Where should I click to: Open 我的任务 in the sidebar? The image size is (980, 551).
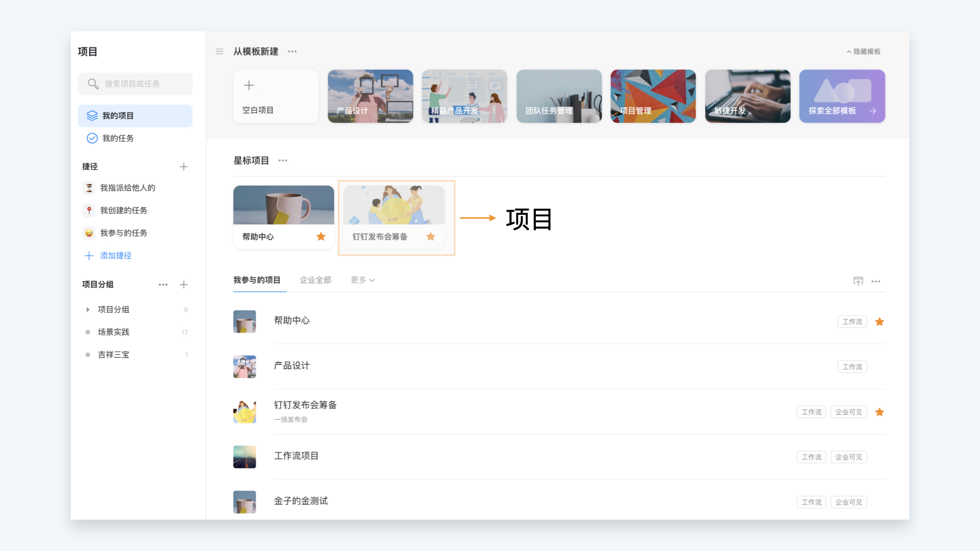(x=135, y=138)
